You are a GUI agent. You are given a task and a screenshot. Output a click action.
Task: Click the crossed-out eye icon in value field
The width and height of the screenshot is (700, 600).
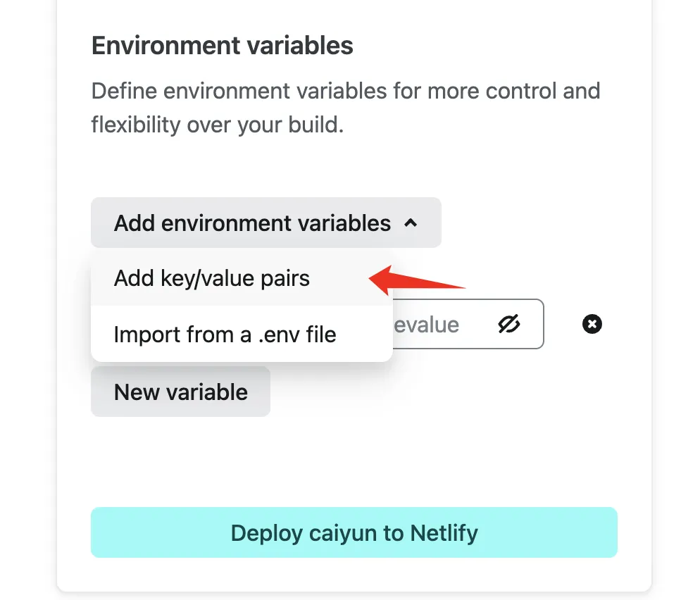click(x=508, y=324)
